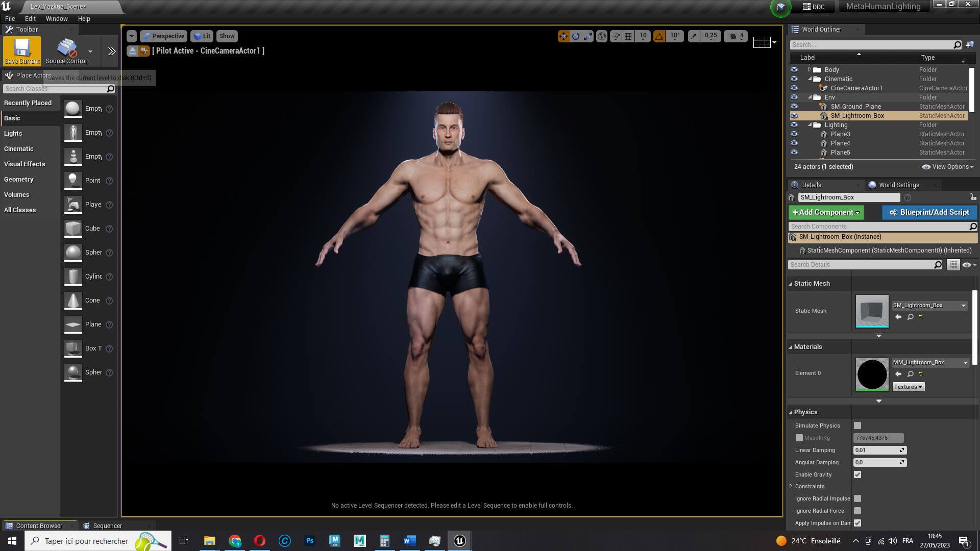Toggle visibility of CineCameraActor1
The height and width of the screenshot is (551, 980).
[x=794, y=88]
